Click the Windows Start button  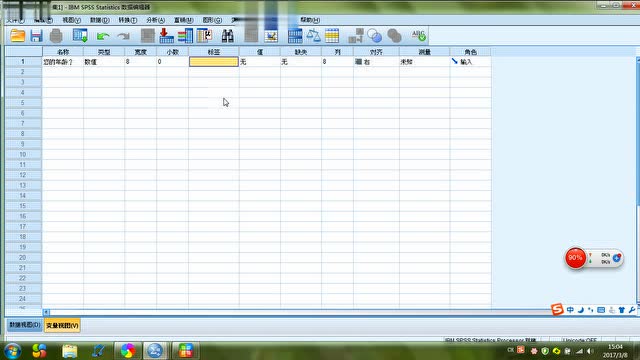(13, 351)
